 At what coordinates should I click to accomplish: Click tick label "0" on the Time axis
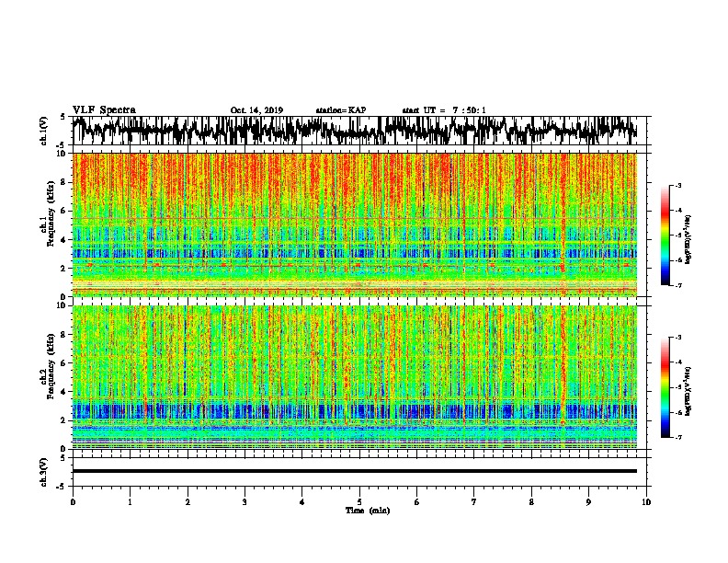[73, 502]
